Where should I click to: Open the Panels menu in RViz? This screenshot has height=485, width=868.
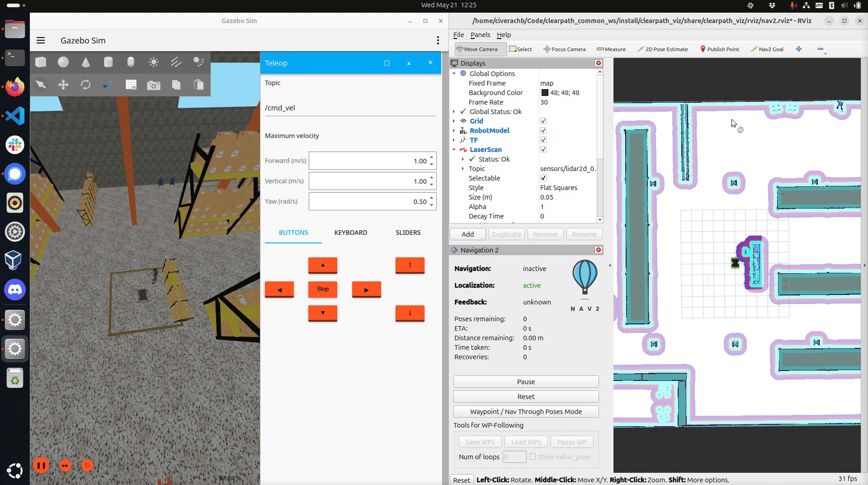pos(480,35)
